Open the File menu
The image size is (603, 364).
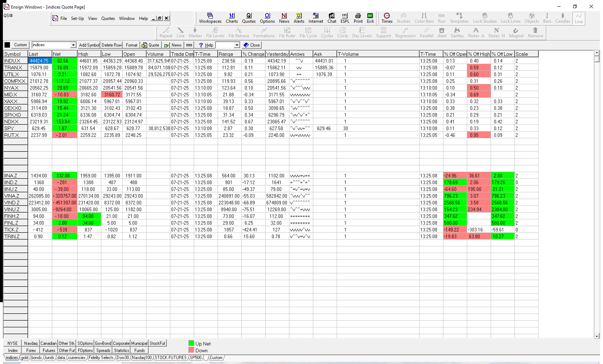pyautogui.click(x=64, y=18)
